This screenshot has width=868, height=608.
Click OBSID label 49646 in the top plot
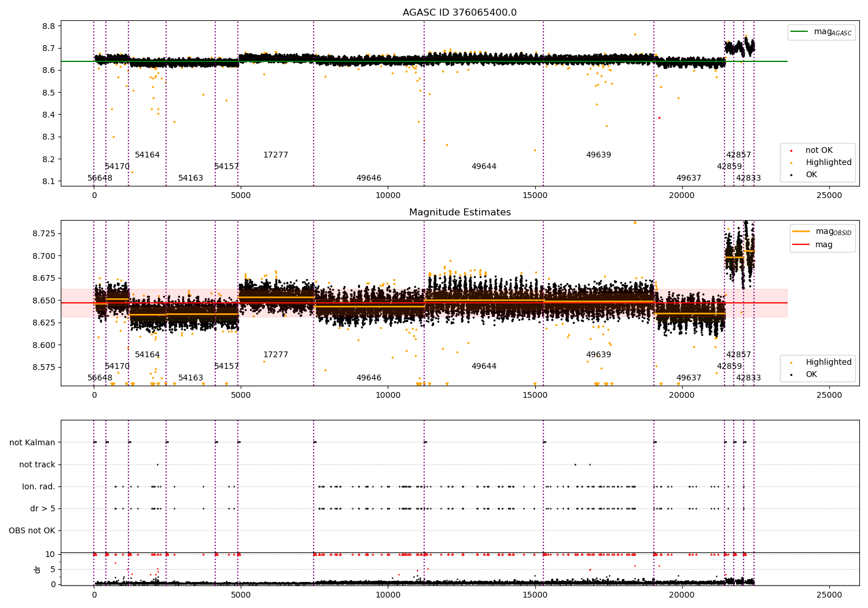pos(369,178)
